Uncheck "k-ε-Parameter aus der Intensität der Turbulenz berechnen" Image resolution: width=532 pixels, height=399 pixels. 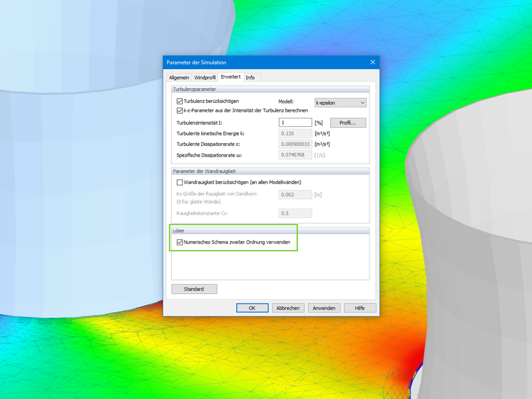point(179,110)
